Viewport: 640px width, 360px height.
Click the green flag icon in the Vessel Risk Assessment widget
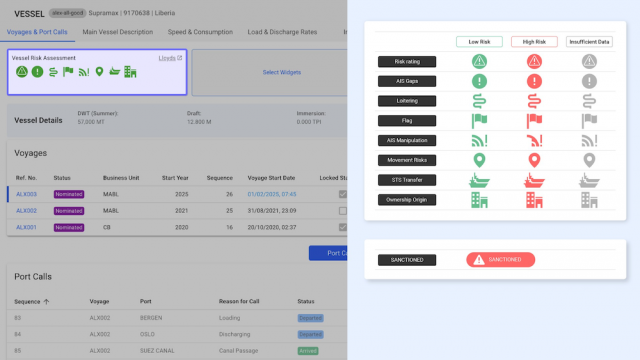click(68, 72)
